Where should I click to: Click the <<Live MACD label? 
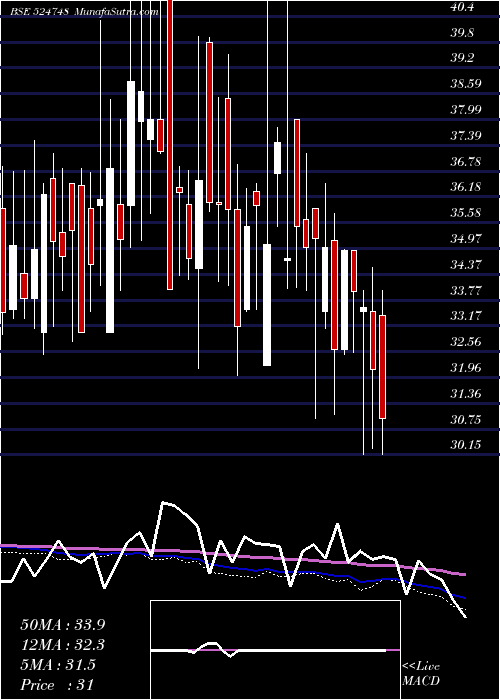point(421,674)
